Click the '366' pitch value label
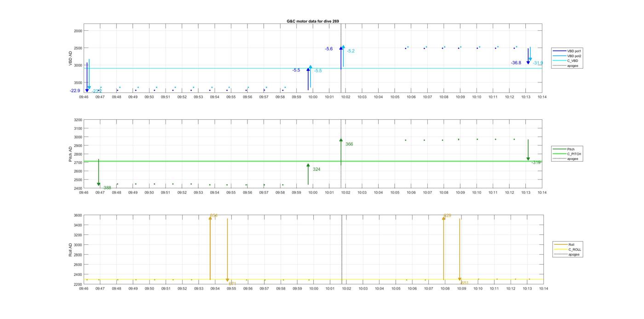The height and width of the screenshot is (319, 644). tap(349, 144)
